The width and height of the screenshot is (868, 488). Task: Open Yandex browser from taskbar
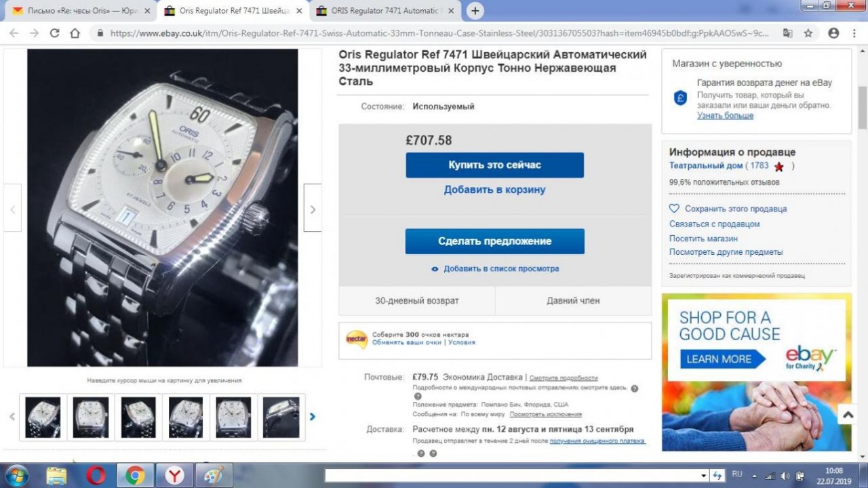174,476
